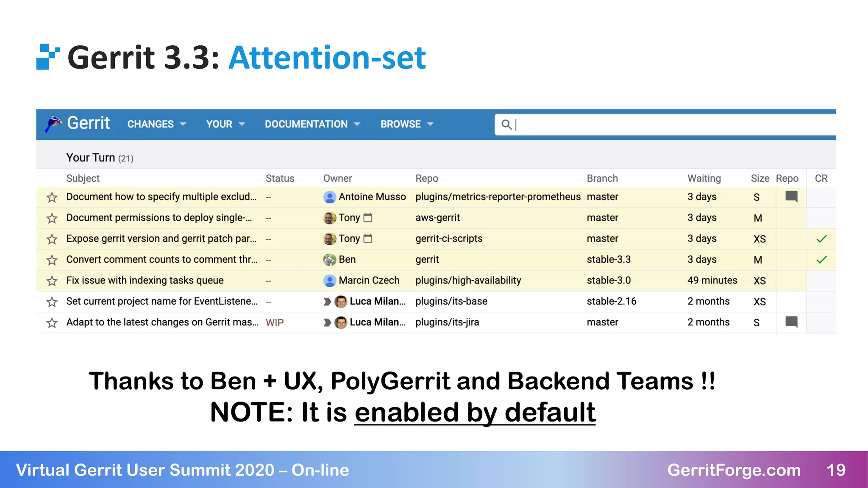Open change 'Fix issue with indexing tasks queue'

145,280
